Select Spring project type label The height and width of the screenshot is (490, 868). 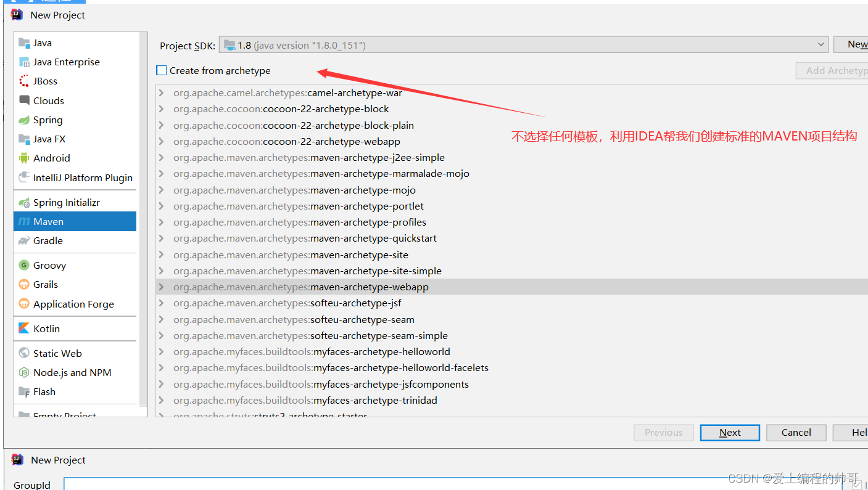click(x=48, y=120)
